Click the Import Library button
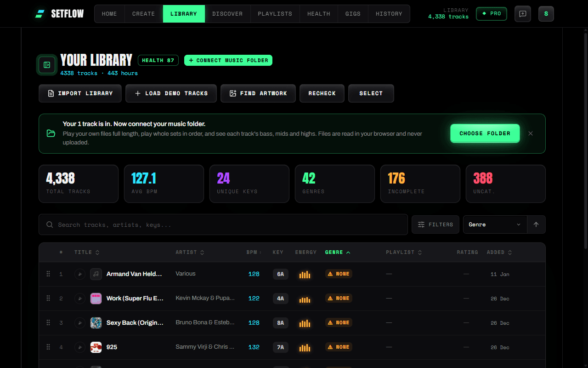The image size is (588, 368). (x=80, y=93)
